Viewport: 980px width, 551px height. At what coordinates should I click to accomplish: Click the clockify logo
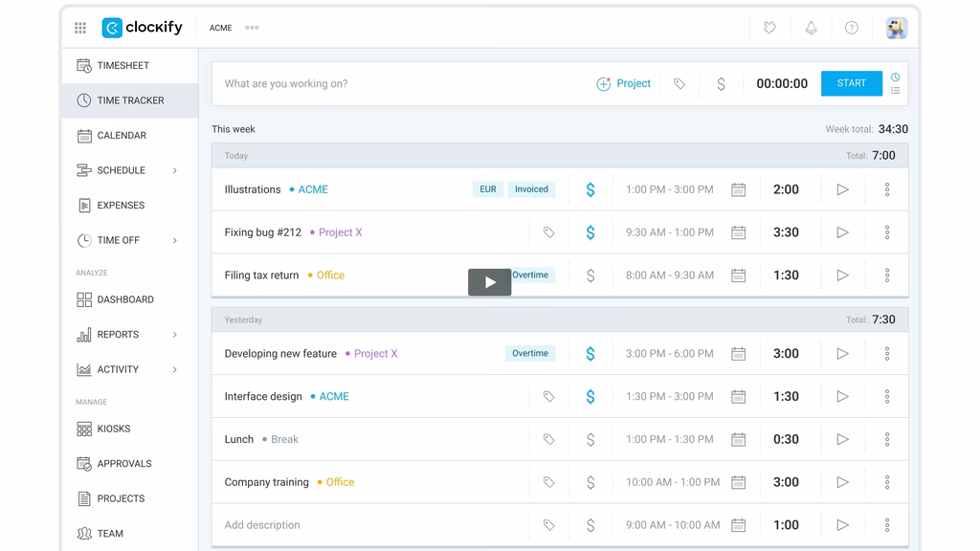[x=143, y=28]
